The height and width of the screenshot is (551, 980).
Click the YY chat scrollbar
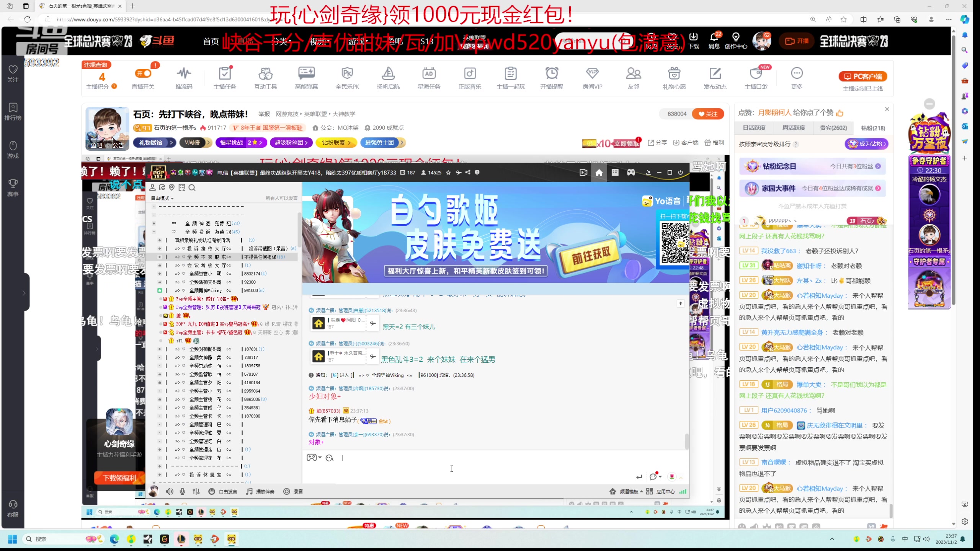click(x=686, y=441)
